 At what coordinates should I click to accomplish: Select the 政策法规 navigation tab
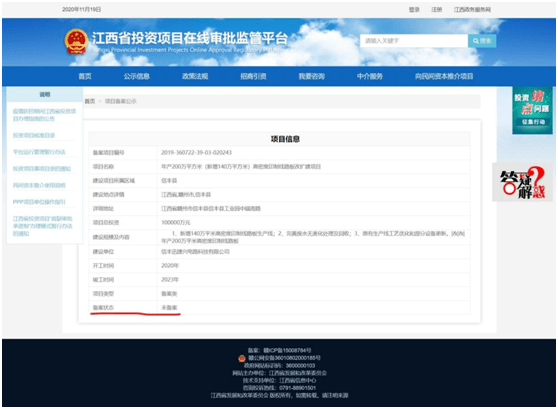pyautogui.click(x=195, y=76)
